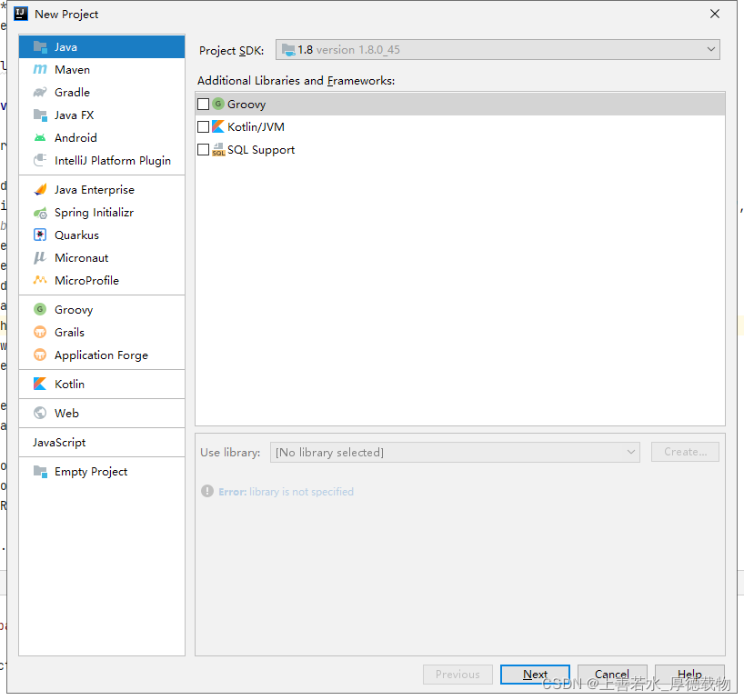The height and width of the screenshot is (700, 744).
Task: Click the Maven 'm' icon
Action: tap(40, 70)
